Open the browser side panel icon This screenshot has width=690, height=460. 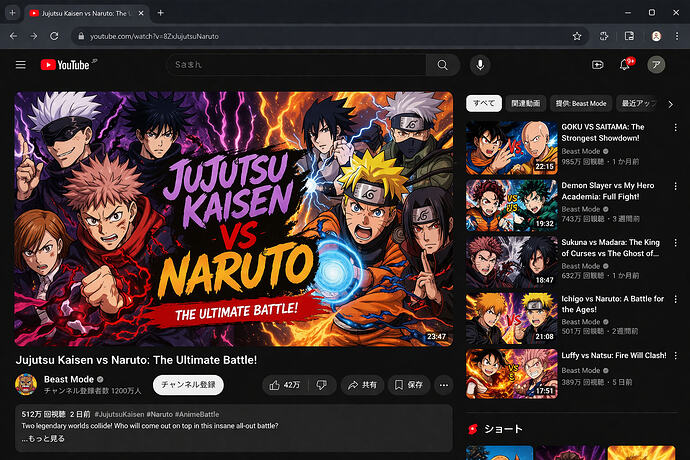(x=629, y=36)
